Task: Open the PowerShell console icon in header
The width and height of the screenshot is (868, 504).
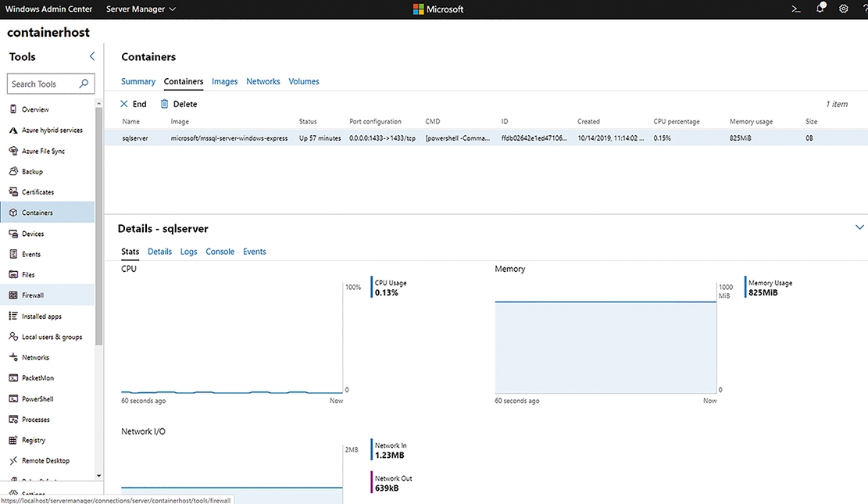Action: 795,9
